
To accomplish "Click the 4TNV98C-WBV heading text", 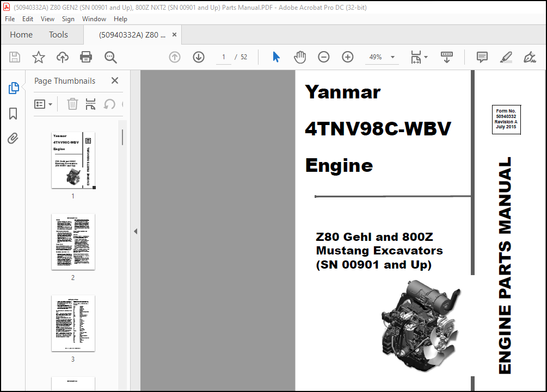I will (378, 128).
